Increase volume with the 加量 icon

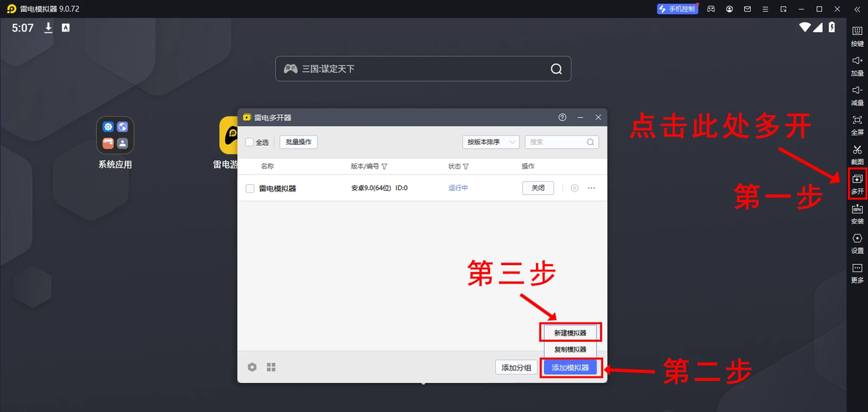tap(857, 66)
